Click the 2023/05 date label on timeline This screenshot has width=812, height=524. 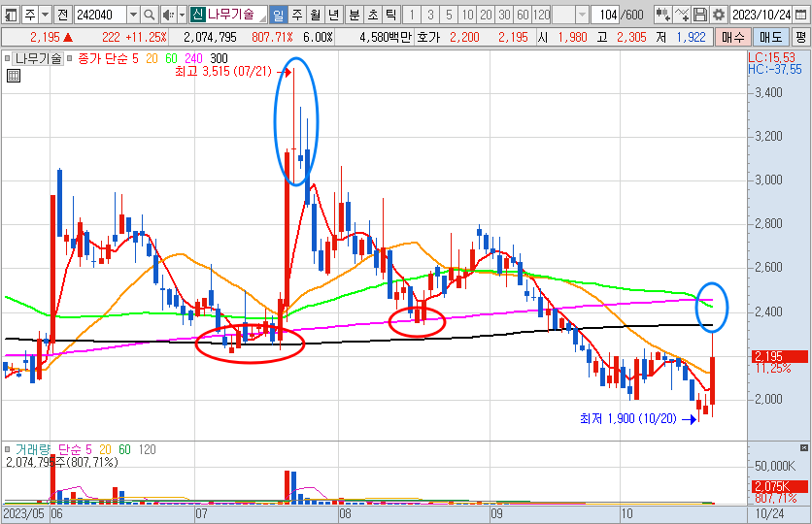pos(24,513)
